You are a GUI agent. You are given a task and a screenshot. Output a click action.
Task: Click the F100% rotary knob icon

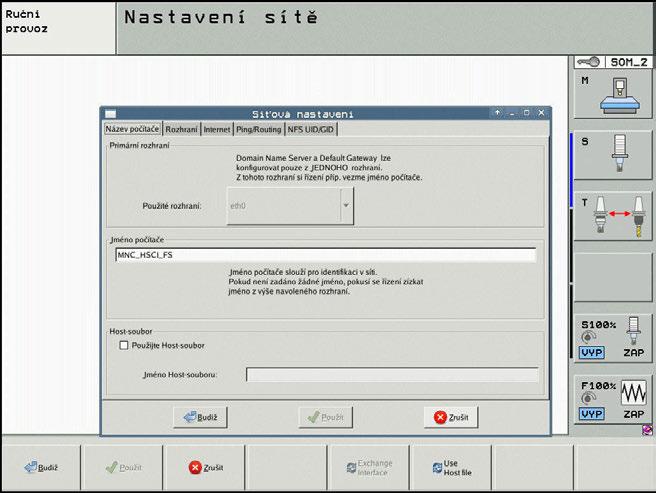(588, 398)
